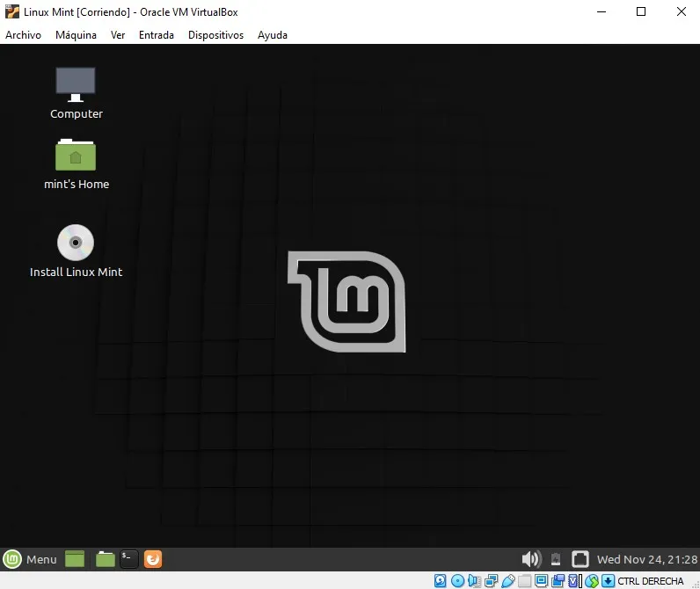Open the Ayuda menu
The image size is (700, 589).
(x=273, y=35)
